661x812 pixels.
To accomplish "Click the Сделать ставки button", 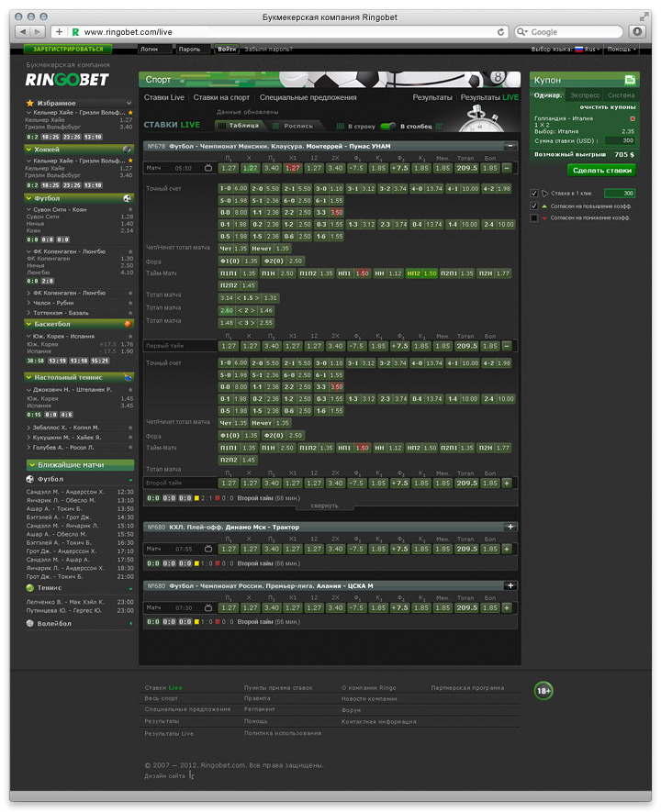I will click(x=602, y=170).
